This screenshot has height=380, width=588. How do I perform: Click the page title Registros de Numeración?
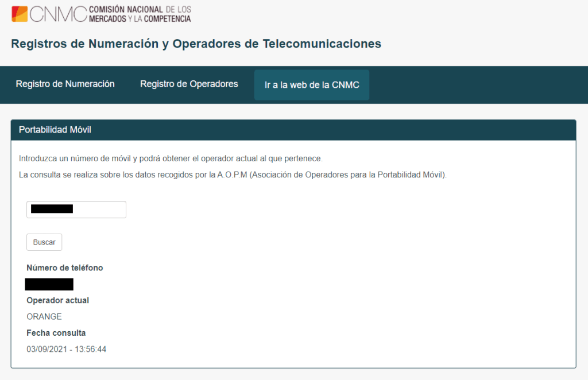pos(196,43)
